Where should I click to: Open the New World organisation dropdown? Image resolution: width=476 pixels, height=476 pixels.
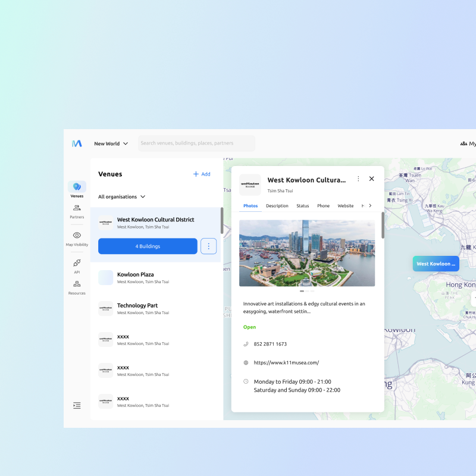(111, 143)
